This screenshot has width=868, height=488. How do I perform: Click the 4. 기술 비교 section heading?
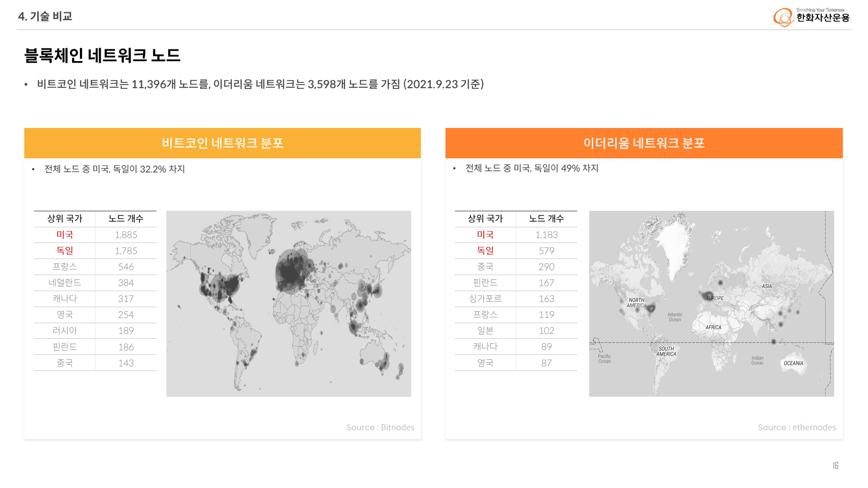45,16
